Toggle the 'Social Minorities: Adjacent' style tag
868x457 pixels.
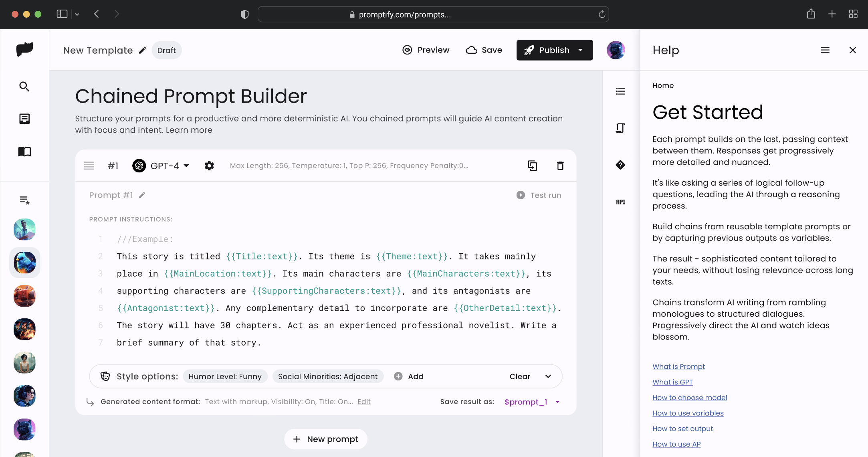point(328,376)
